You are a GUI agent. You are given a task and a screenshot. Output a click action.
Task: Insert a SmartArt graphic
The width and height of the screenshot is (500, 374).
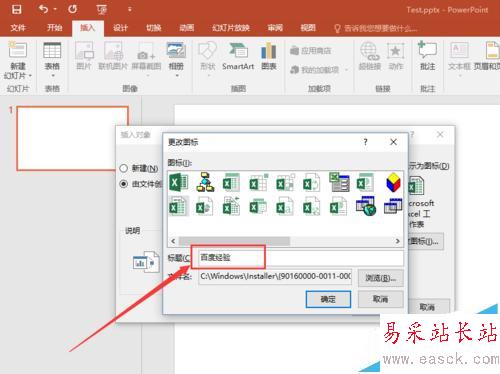[x=238, y=56]
